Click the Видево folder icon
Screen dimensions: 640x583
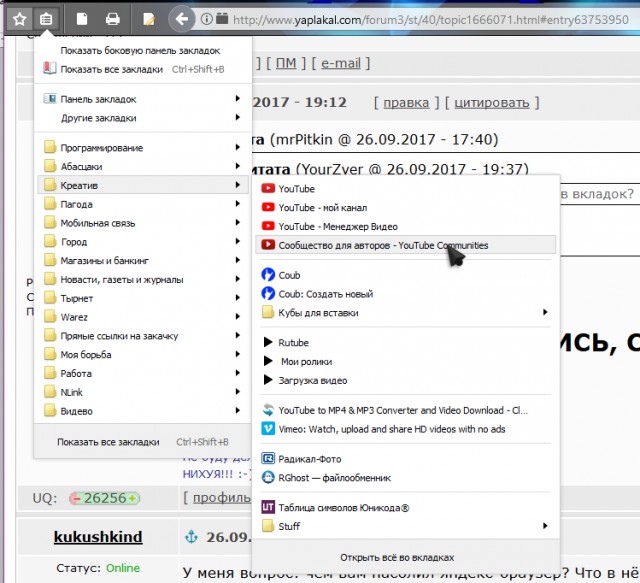click(50, 411)
